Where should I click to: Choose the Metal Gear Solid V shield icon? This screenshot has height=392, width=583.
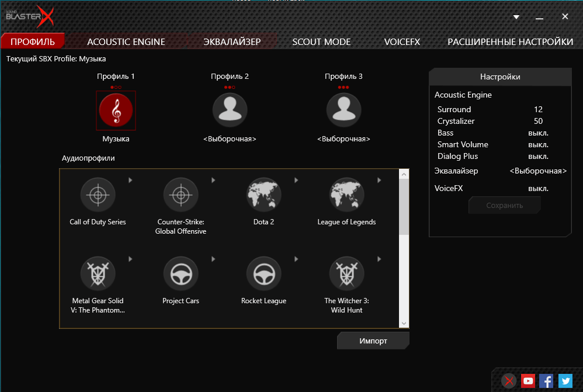pyautogui.click(x=98, y=274)
